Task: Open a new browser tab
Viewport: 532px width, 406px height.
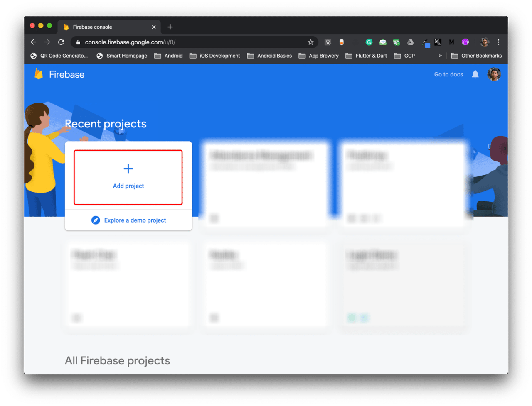Action: click(x=170, y=27)
